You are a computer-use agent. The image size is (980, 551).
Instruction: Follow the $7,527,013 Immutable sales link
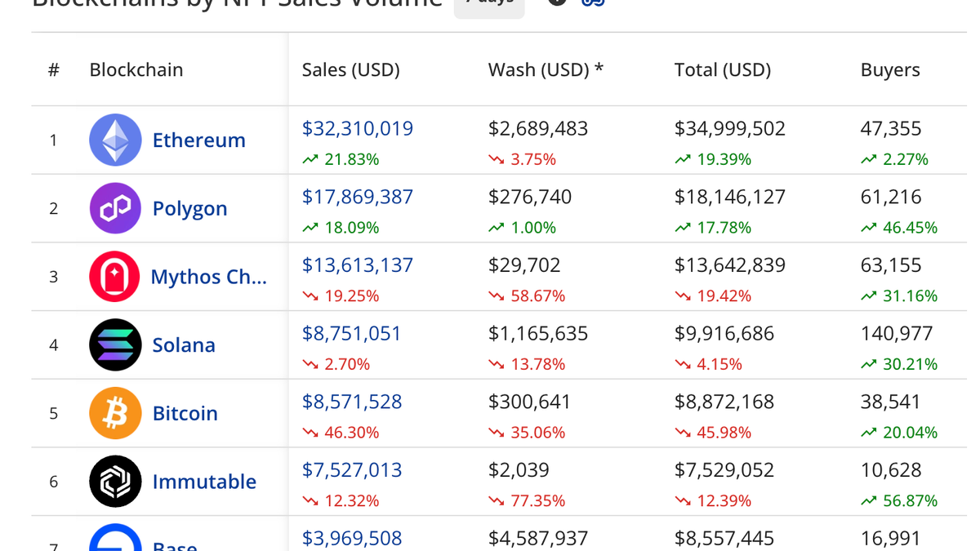point(352,470)
